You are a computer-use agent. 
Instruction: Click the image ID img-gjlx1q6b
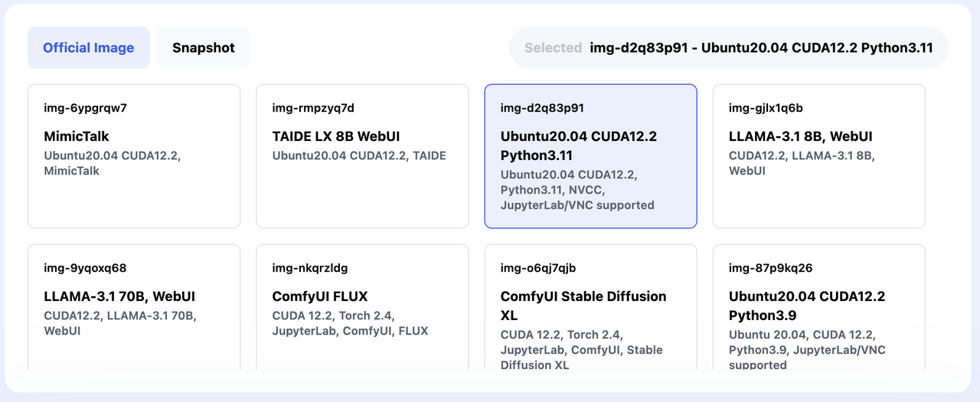coord(766,108)
